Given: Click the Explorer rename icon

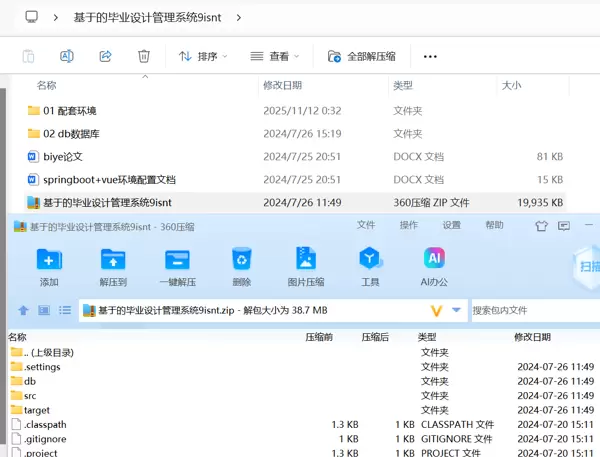Looking at the screenshot, I should (x=67, y=56).
